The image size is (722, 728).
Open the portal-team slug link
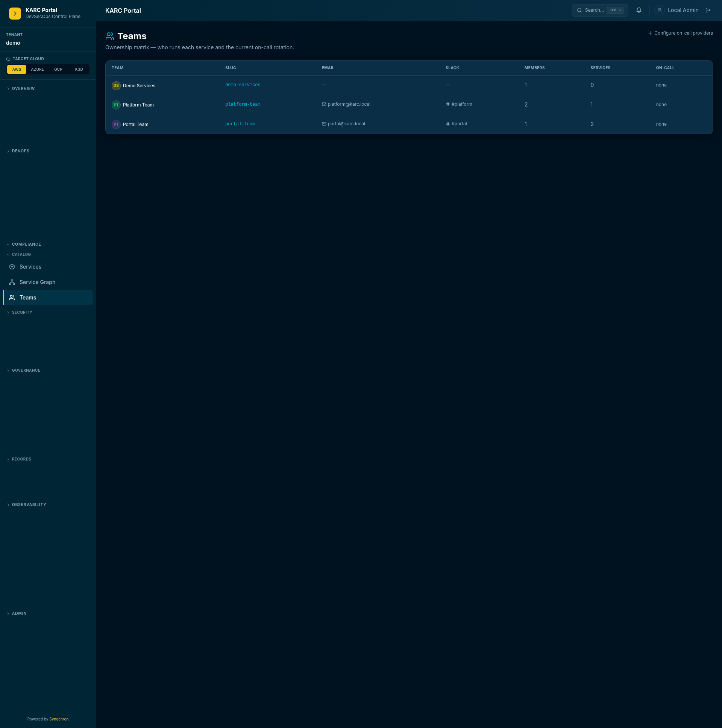click(240, 124)
